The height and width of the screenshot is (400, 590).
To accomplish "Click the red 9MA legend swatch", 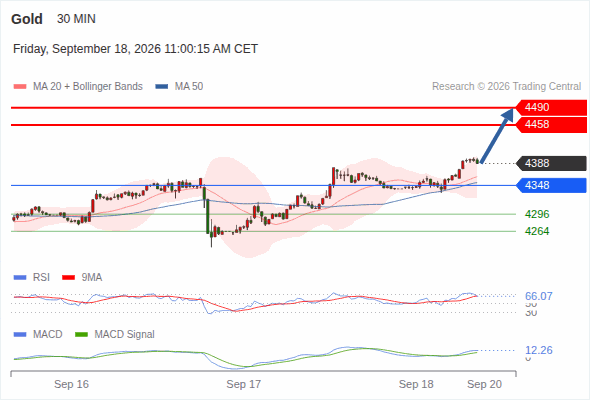I will coord(68,278).
